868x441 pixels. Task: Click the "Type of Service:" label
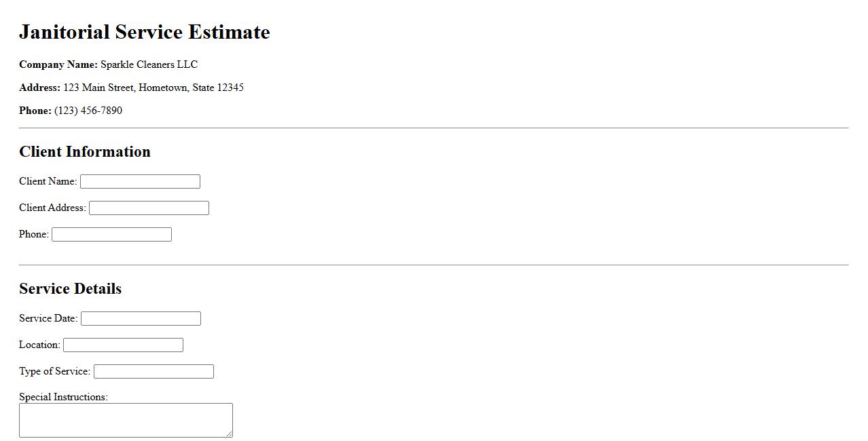coord(54,371)
